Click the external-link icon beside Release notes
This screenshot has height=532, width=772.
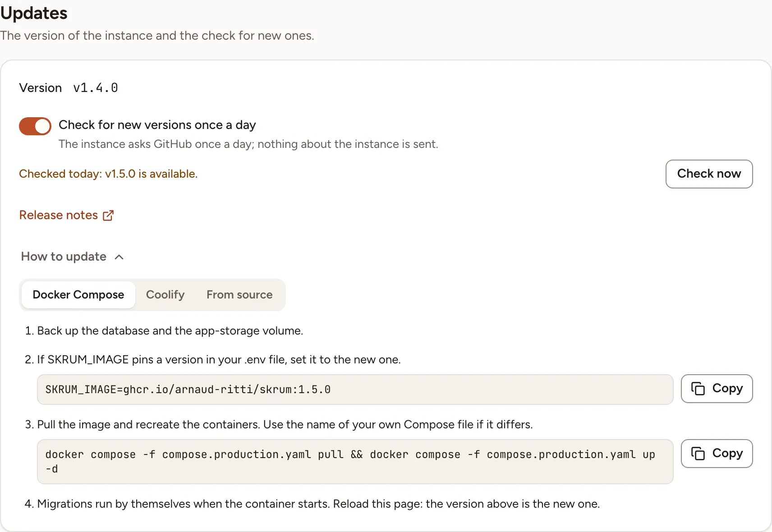(x=108, y=216)
